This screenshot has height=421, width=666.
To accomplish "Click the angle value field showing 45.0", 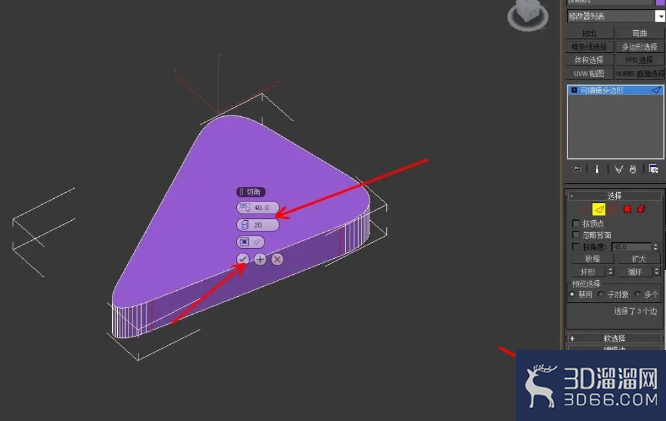I will click(631, 247).
